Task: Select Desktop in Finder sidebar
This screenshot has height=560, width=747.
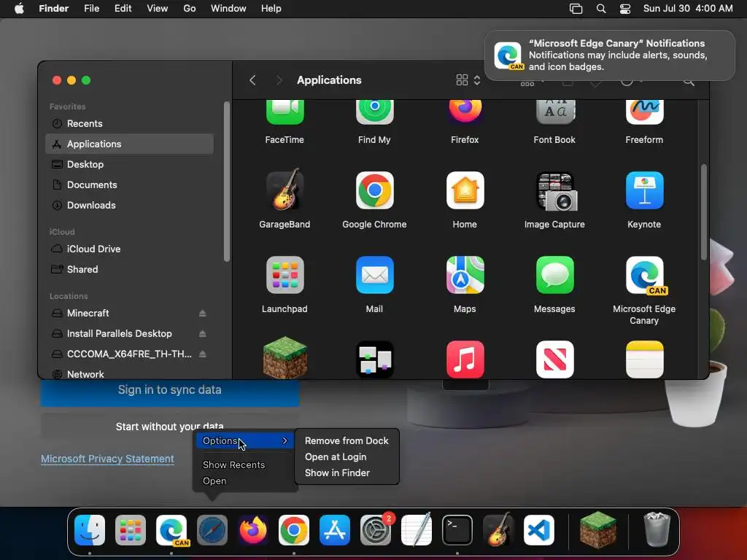Action: 129,165
